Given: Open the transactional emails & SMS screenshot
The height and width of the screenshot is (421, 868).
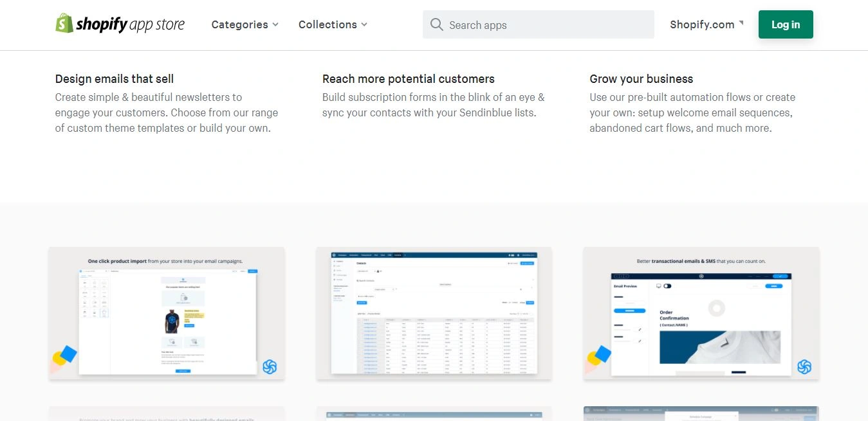Looking at the screenshot, I should point(701,313).
